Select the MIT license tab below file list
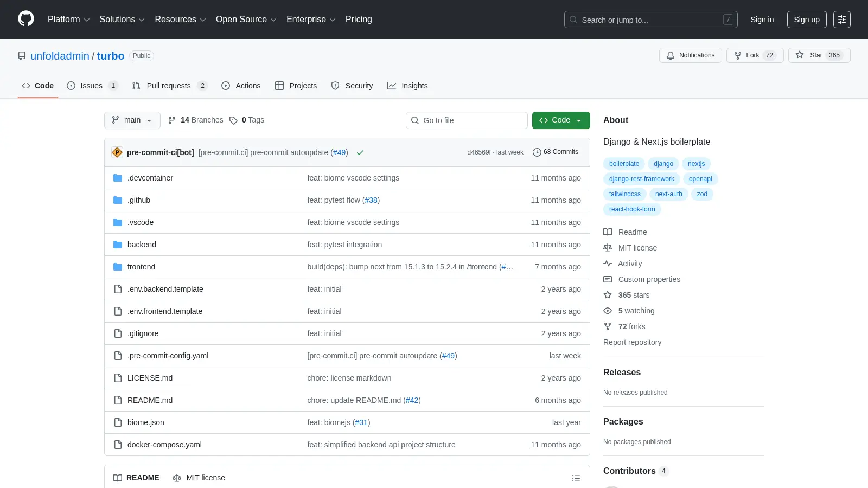 (199, 478)
